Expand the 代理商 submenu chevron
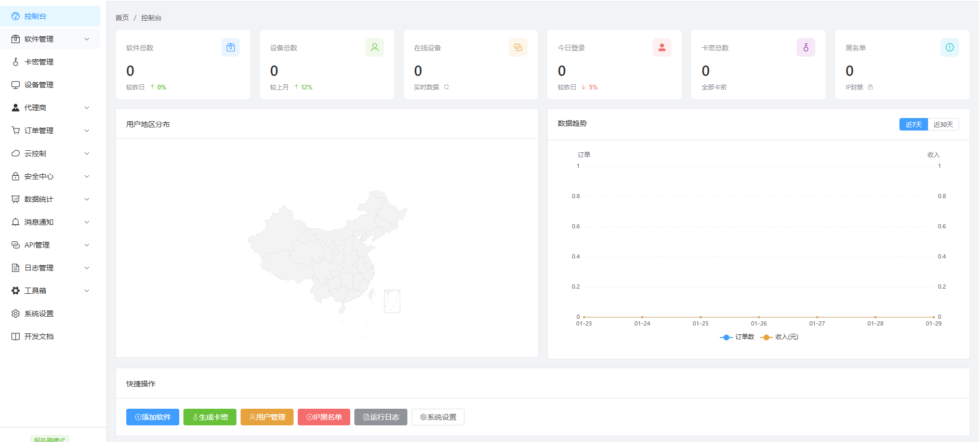This screenshot has height=442, width=980. (87, 108)
